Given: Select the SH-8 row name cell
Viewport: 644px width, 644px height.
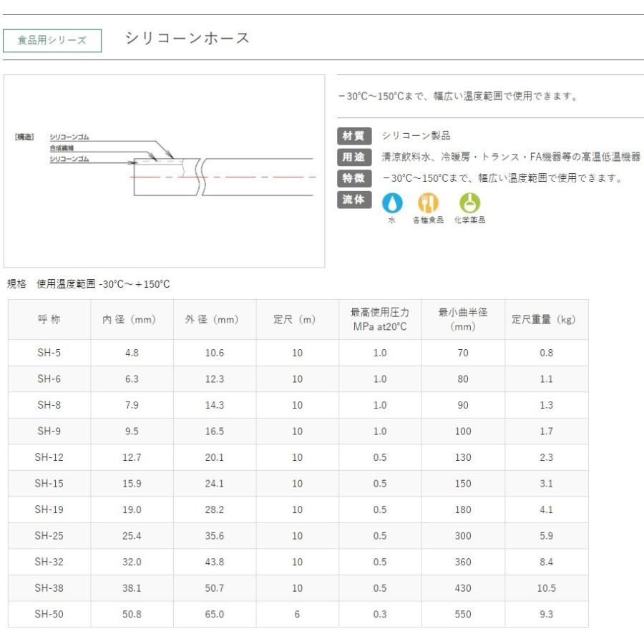Looking at the screenshot, I should click(49, 405).
